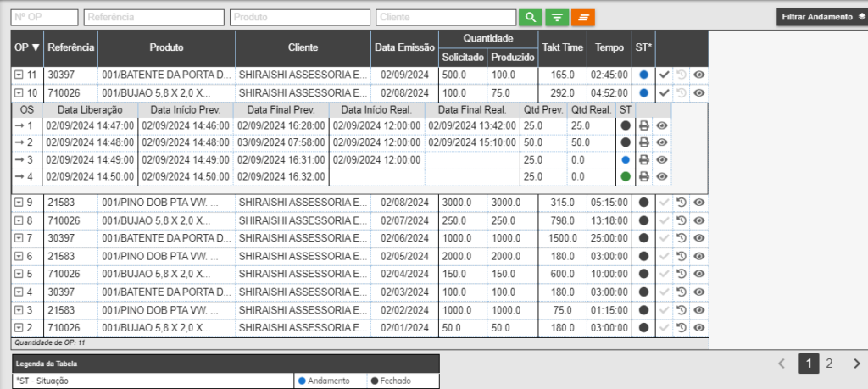Screen dimensions: 868x389
Task: Click the Data Emissão column header
Action: [404, 47]
